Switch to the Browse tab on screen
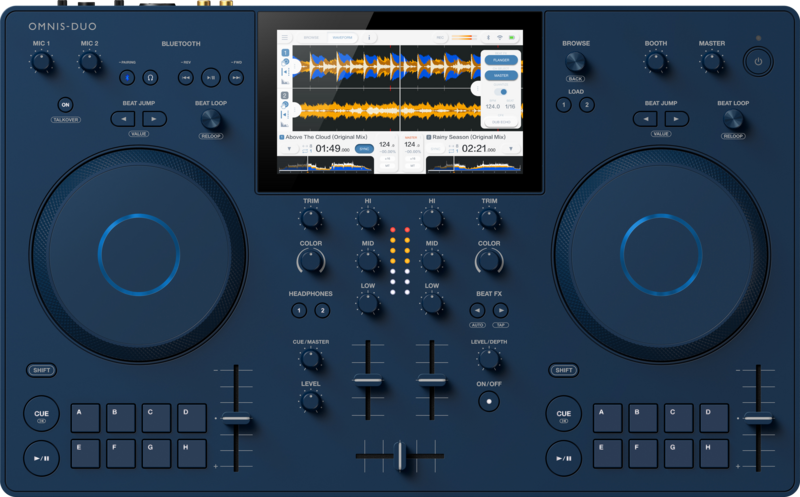Image resolution: width=800 pixels, height=497 pixels. point(311,38)
